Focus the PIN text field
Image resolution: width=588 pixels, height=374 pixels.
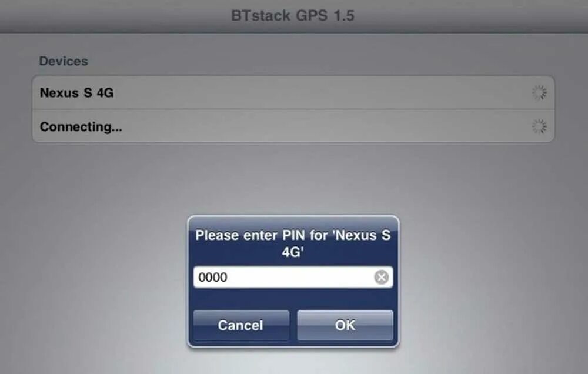tap(293, 277)
